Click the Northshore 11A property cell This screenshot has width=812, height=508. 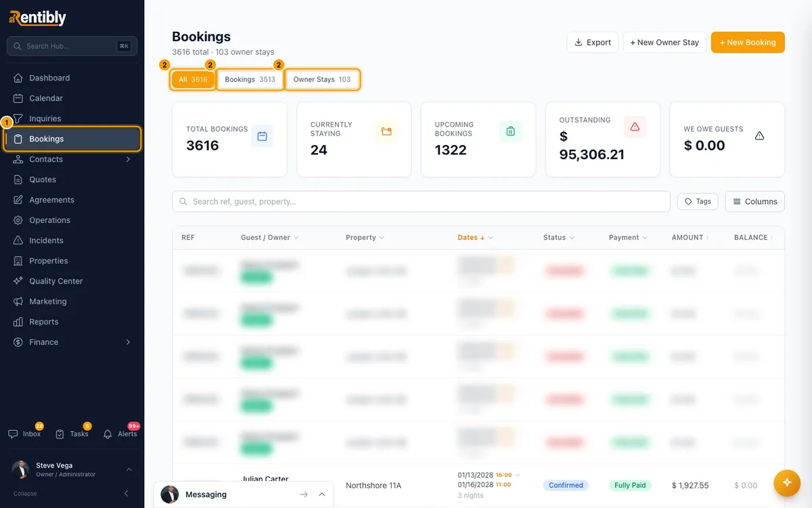click(374, 485)
